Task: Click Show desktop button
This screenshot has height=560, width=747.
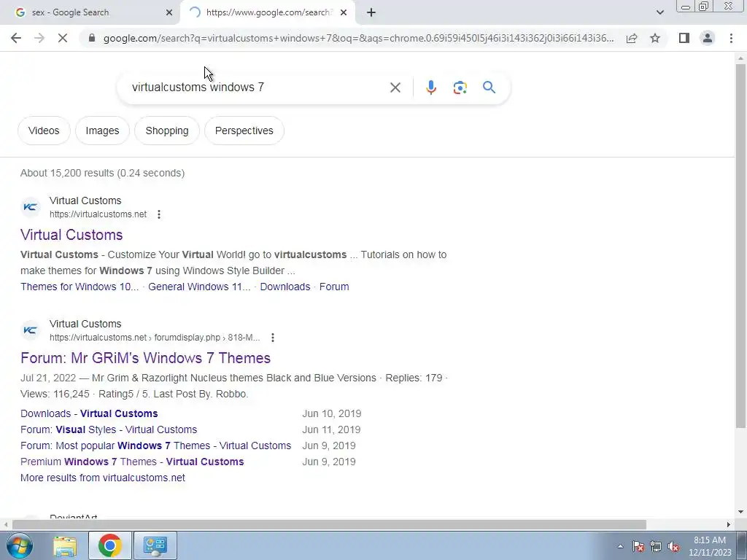Action: [x=742, y=545]
